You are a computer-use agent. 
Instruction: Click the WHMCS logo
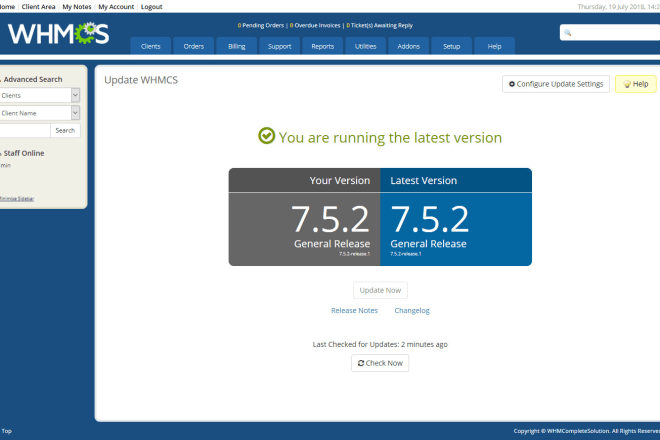59,34
